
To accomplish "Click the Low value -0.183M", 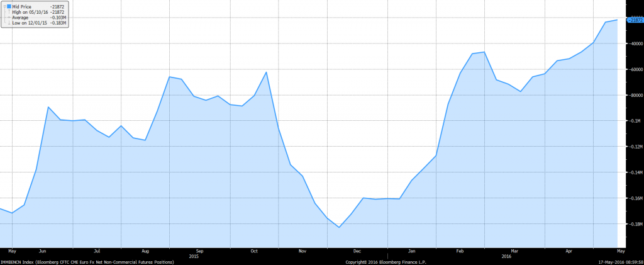I will 58,23.
